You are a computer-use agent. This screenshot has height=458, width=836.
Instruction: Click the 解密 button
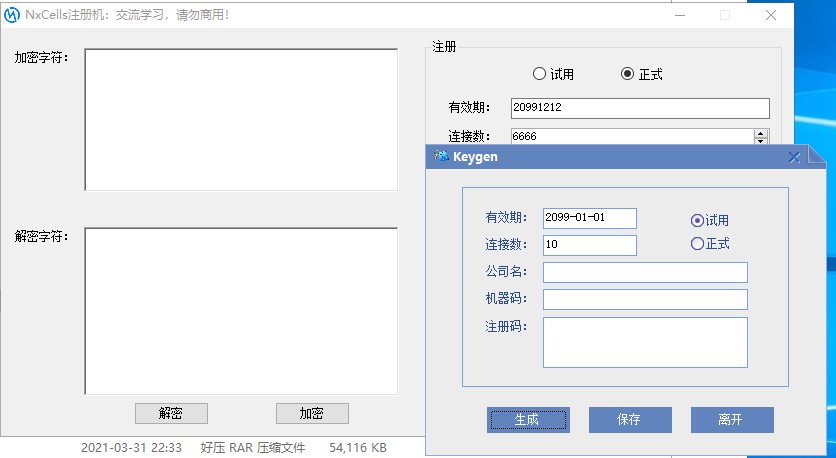(x=171, y=413)
